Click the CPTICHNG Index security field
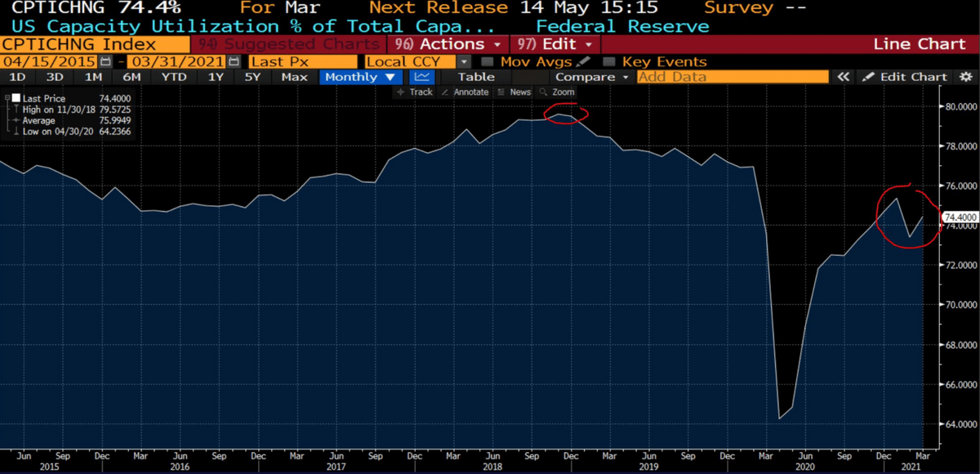980x474 pixels. tap(95, 44)
